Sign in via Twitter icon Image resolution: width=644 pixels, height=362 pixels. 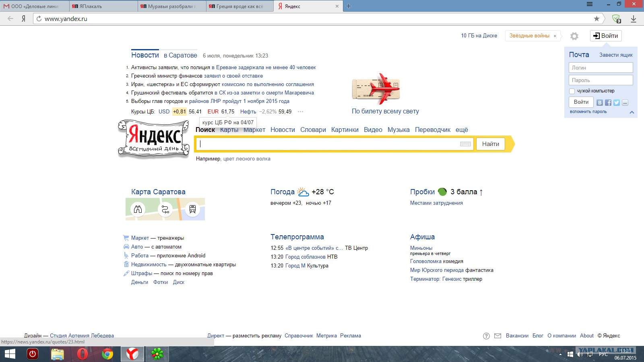tap(617, 103)
